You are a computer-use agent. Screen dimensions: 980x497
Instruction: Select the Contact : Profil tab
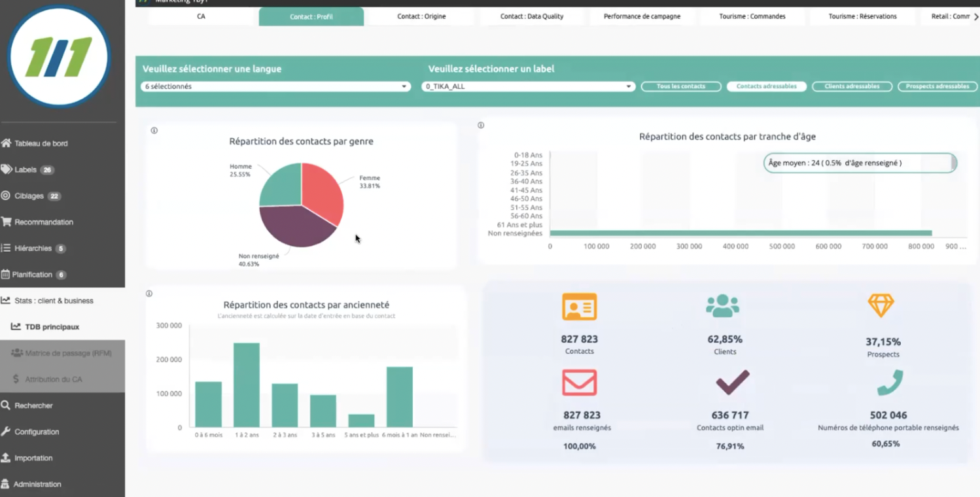pyautogui.click(x=311, y=16)
